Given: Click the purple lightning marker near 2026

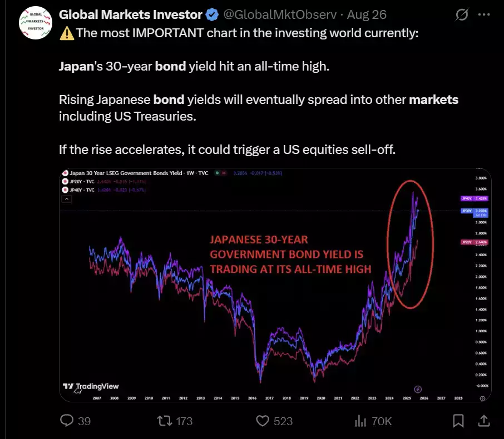Looking at the screenshot, I should click(x=418, y=389).
